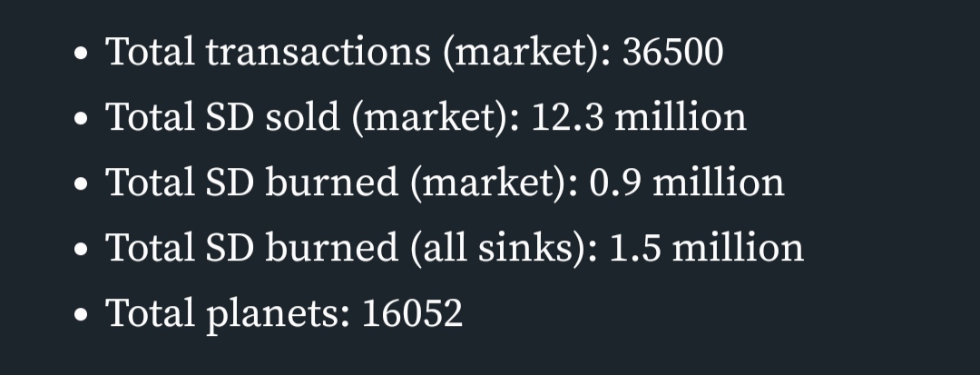Click the "Total SD sold" text
Screen dimensions: 980x375
[x=222, y=117]
